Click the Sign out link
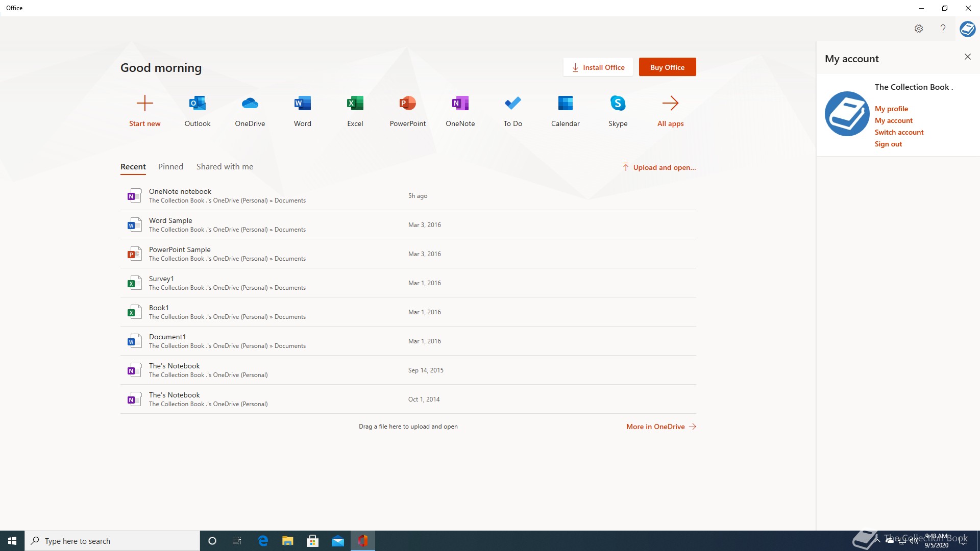980x551 pixels. [888, 144]
